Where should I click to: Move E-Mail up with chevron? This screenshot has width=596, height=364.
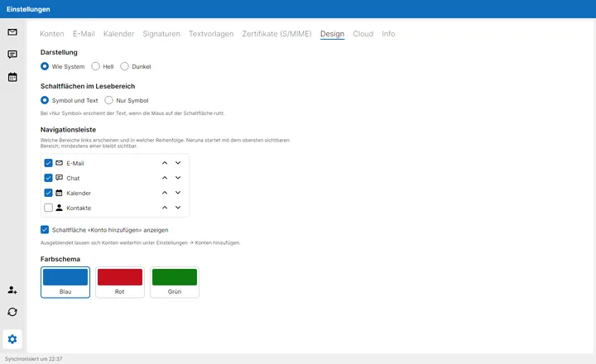165,163
